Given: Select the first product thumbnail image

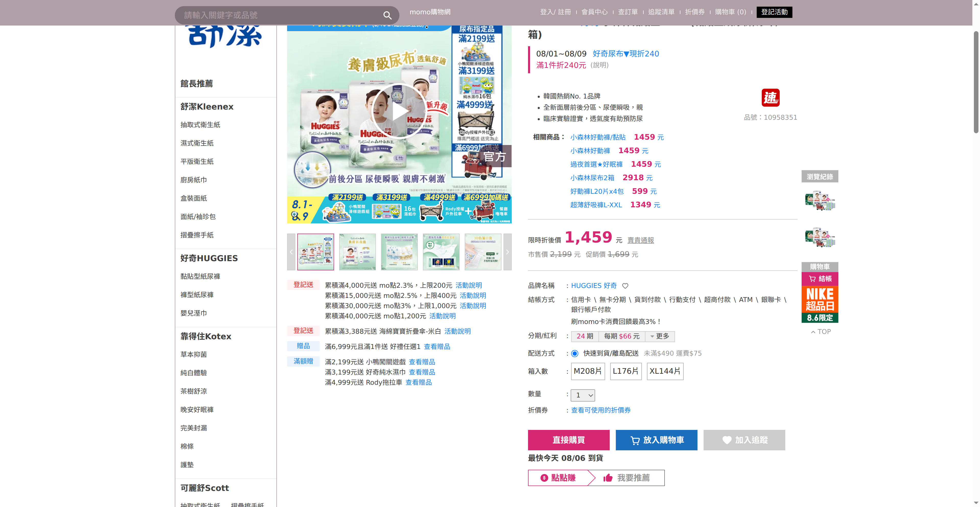Looking at the screenshot, I should tap(316, 252).
